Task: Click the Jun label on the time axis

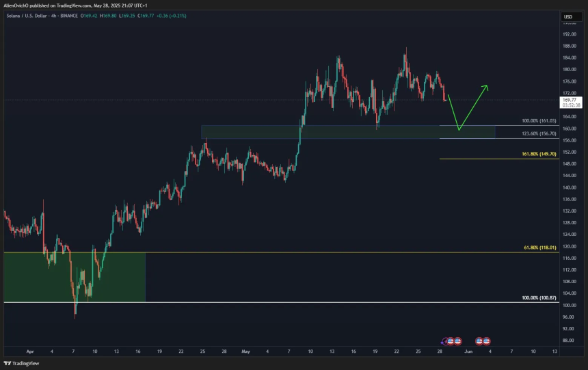Action: pyautogui.click(x=468, y=351)
